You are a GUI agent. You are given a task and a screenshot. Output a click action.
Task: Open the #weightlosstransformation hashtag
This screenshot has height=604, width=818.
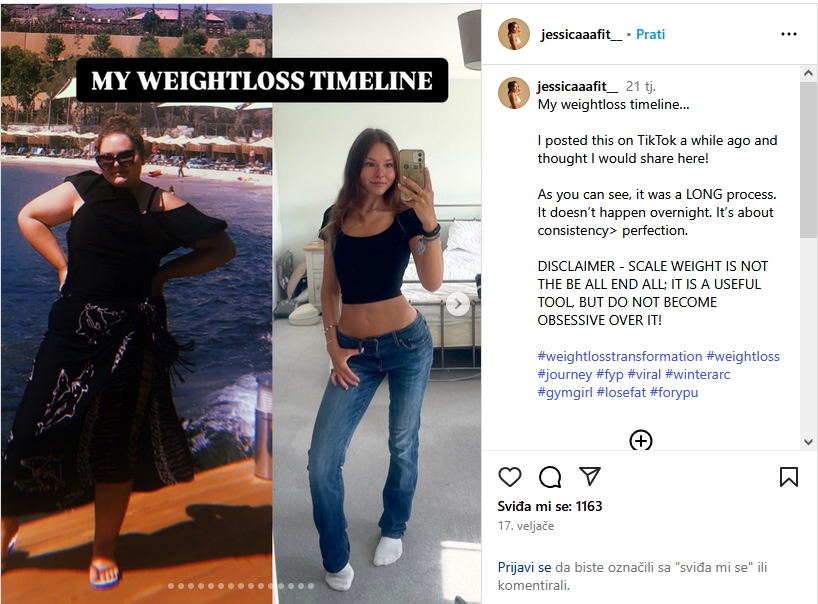(620, 356)
